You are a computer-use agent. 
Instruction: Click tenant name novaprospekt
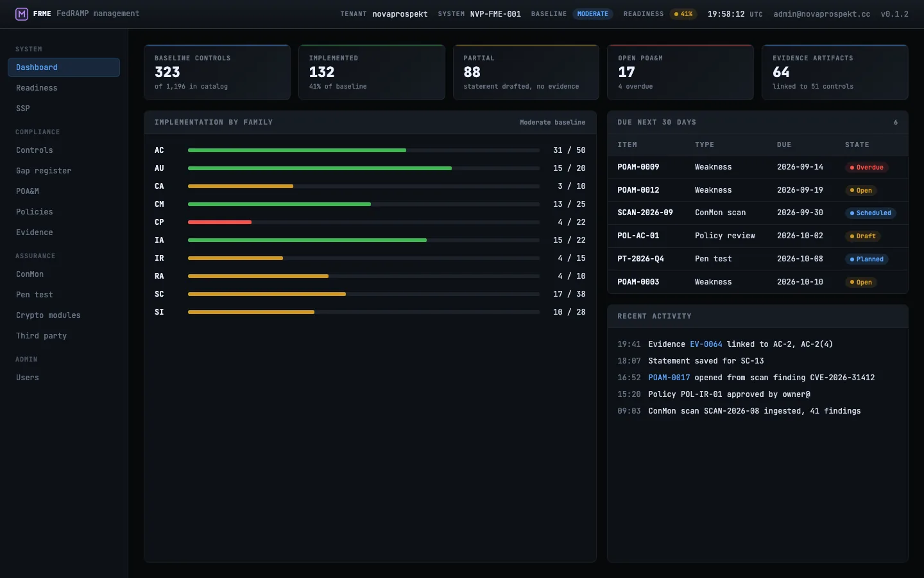(400, 14)
